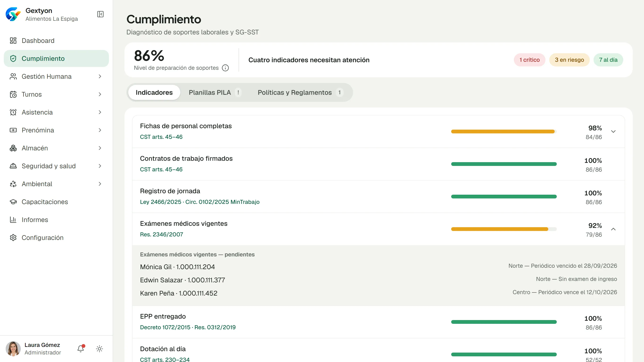Click the Gestión Humana people icon
644x362 pixels.
coord(13,77)
